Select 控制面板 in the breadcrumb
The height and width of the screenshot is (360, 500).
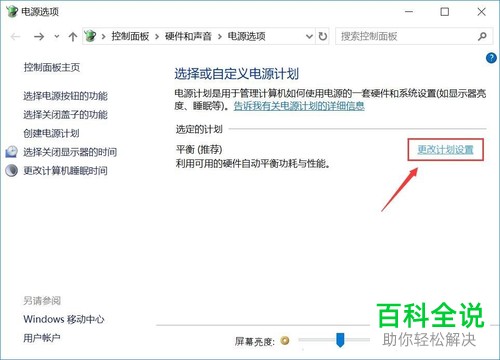point(130,36)
